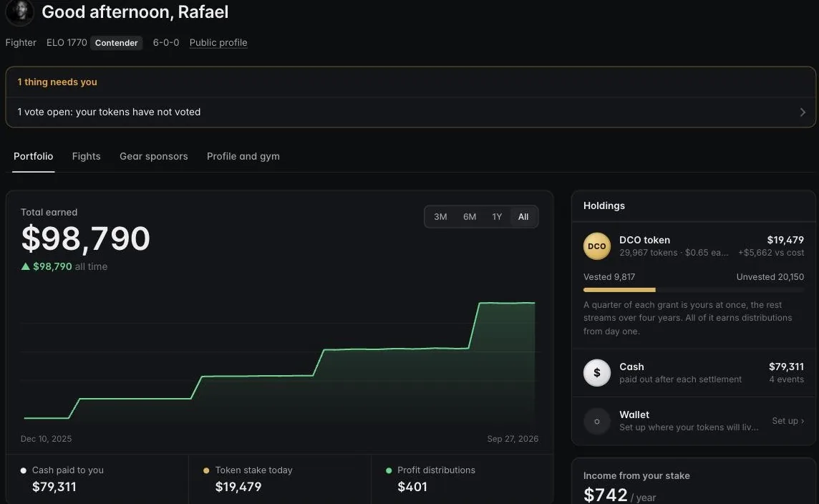
Task: Open the Public profile link
Action: pos(218,43)
